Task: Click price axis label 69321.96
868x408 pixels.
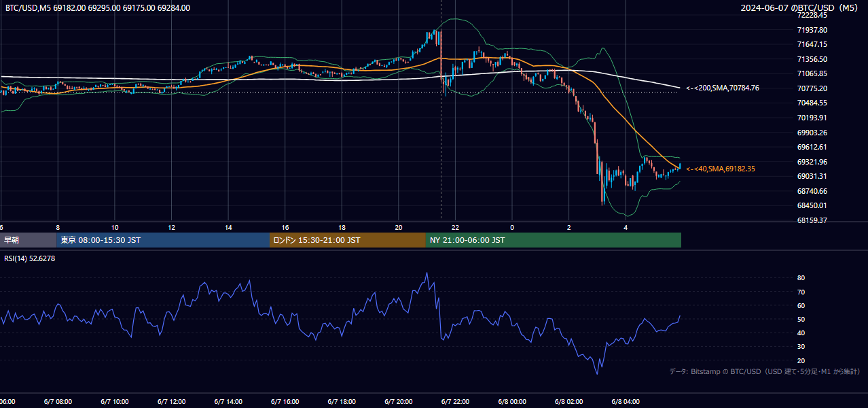Action: coord(812,162)
